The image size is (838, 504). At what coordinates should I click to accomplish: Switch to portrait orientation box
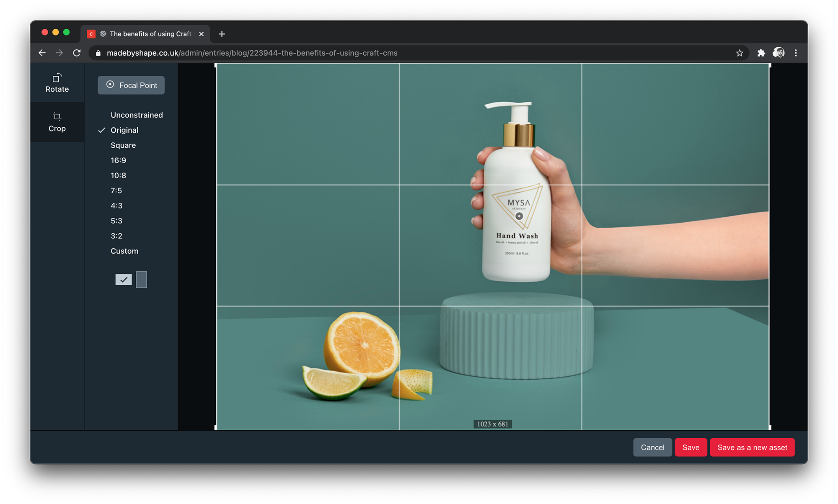coord(142,280)
